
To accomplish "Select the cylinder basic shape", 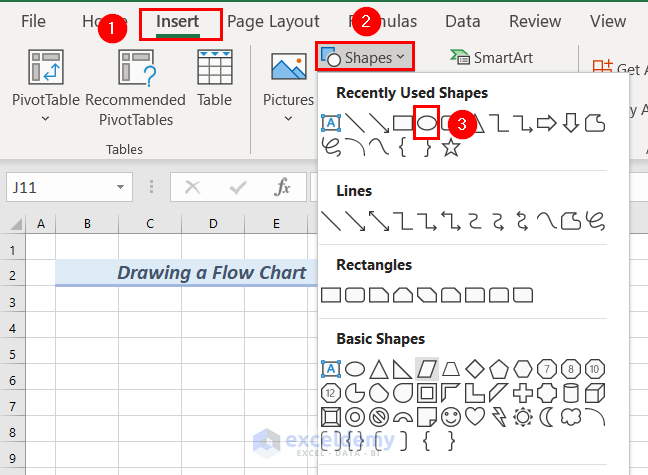I will [x=571, y=393].
